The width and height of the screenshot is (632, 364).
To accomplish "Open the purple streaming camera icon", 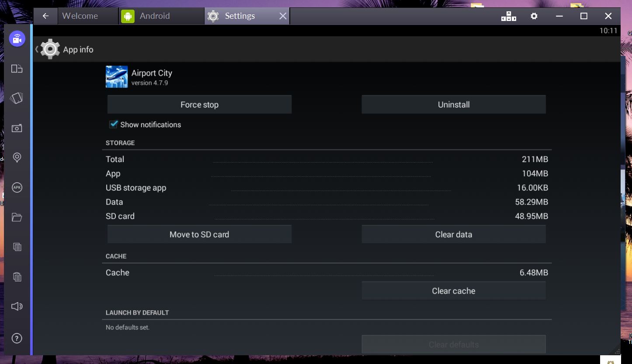I will [x=17, y=39].
